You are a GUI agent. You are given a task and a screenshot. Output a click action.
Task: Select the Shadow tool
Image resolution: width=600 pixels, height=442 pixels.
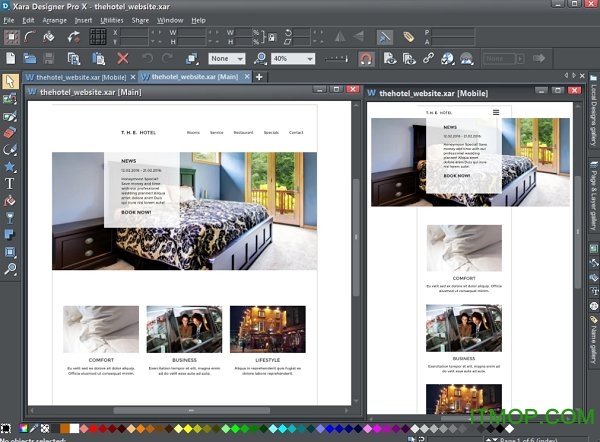click(x=10, y=235)
